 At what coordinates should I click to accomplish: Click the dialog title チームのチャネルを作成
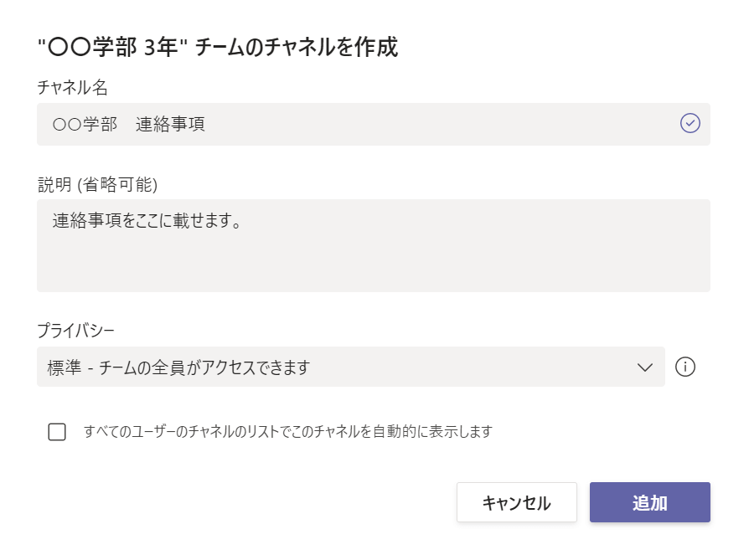click(x=296, y=47)
